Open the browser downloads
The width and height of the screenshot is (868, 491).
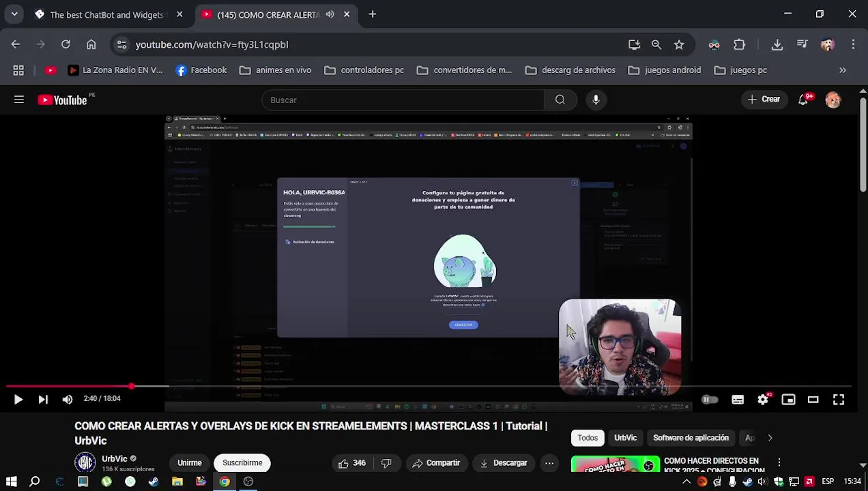pos(777,44)
